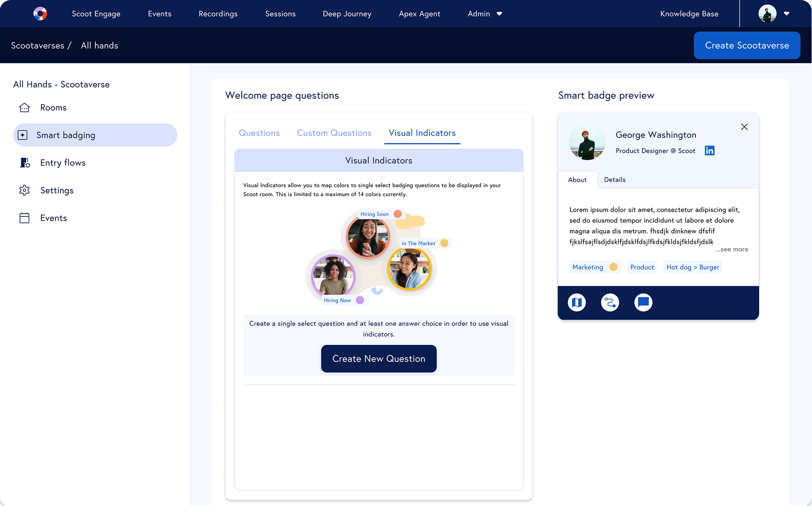Click the Entry flows door icon
Screen dimensions: 812x506
[25, 163]
